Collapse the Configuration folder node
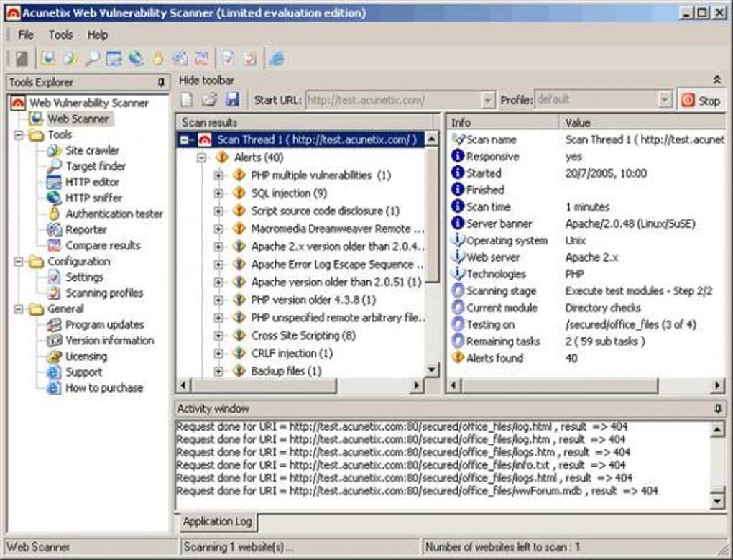733x560 pixels. click(x=18, y=261)
